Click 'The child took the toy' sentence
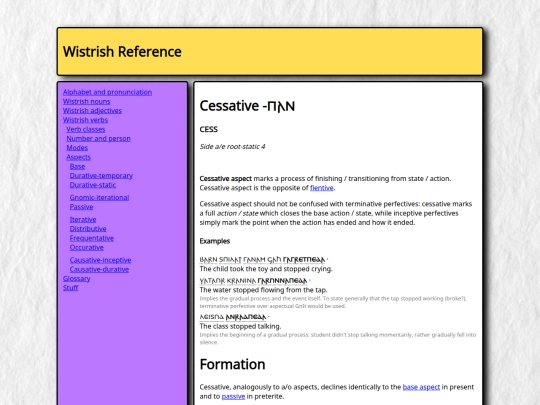The image size is (540, 405). (266, 269)
